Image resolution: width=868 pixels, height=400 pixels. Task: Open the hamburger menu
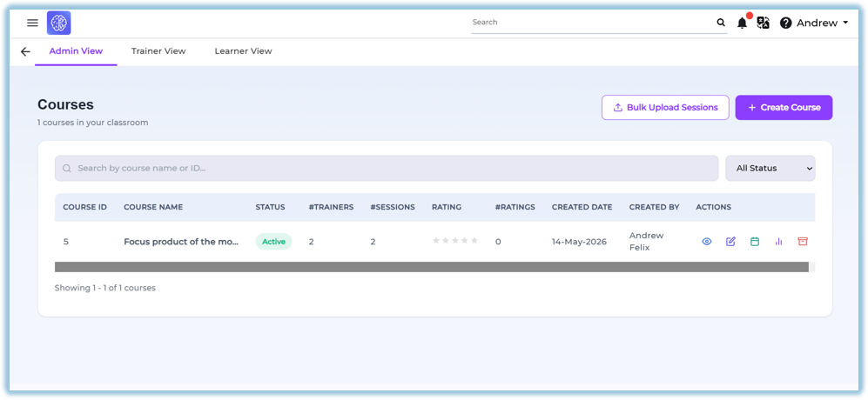33,23
